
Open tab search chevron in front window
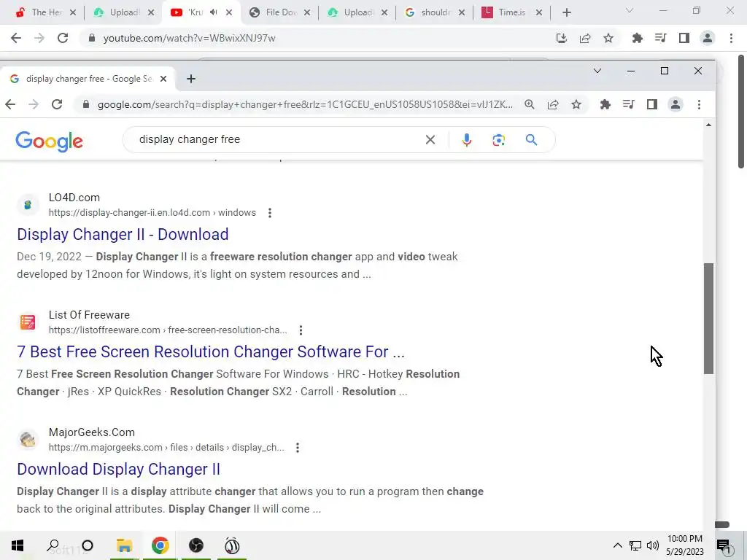coord(597,71)
